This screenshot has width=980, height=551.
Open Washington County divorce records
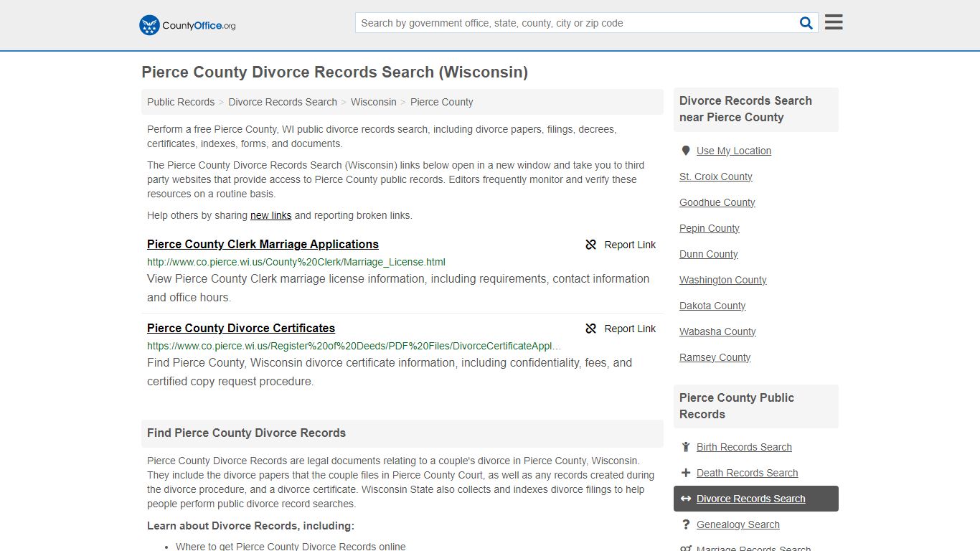point(723,280)
